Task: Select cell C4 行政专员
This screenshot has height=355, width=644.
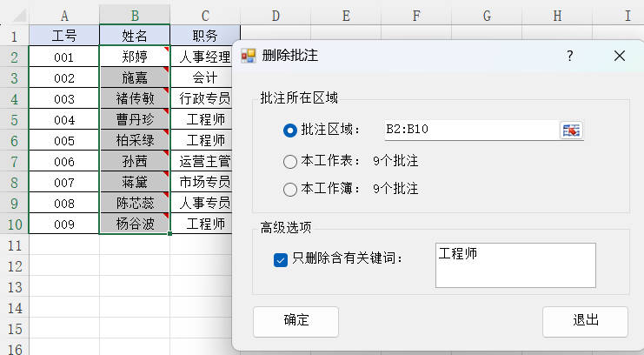Action: click(204, 98)
